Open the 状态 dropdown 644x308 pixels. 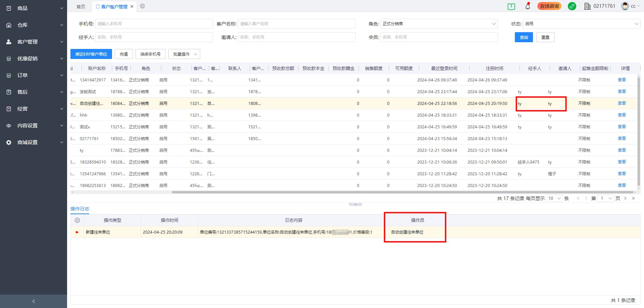point(582,24)
